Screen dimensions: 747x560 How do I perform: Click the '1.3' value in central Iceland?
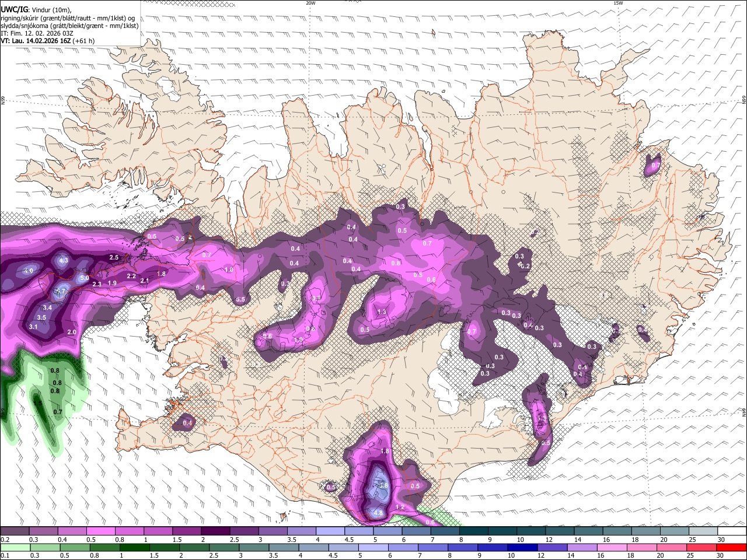pos(382,312)
